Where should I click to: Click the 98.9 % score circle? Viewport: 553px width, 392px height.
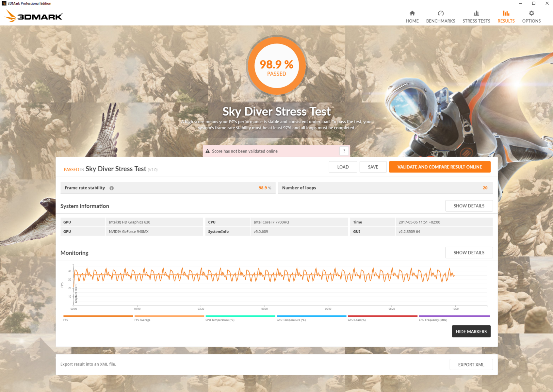277,66
